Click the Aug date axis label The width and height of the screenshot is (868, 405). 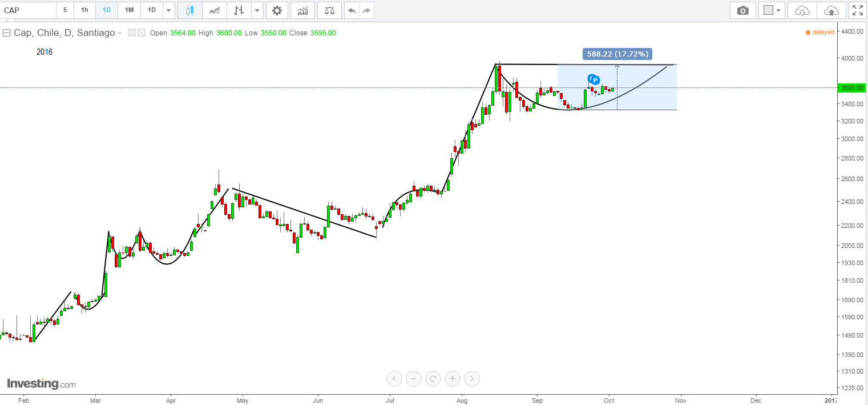coord(462,400)
